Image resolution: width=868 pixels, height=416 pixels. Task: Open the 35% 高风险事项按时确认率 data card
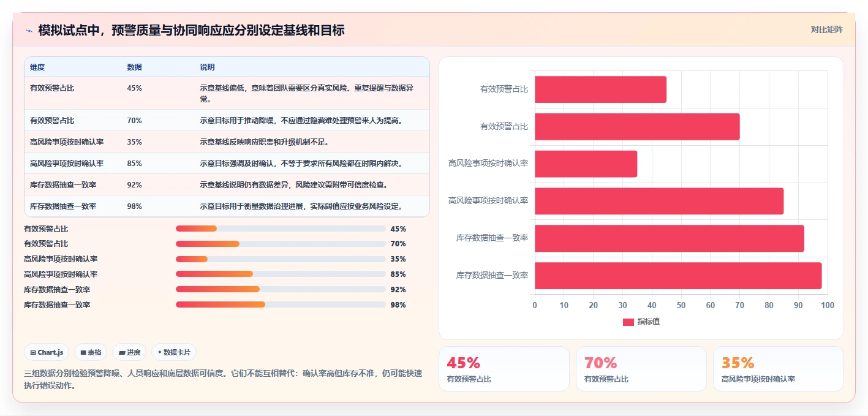[x=779, y=369]
